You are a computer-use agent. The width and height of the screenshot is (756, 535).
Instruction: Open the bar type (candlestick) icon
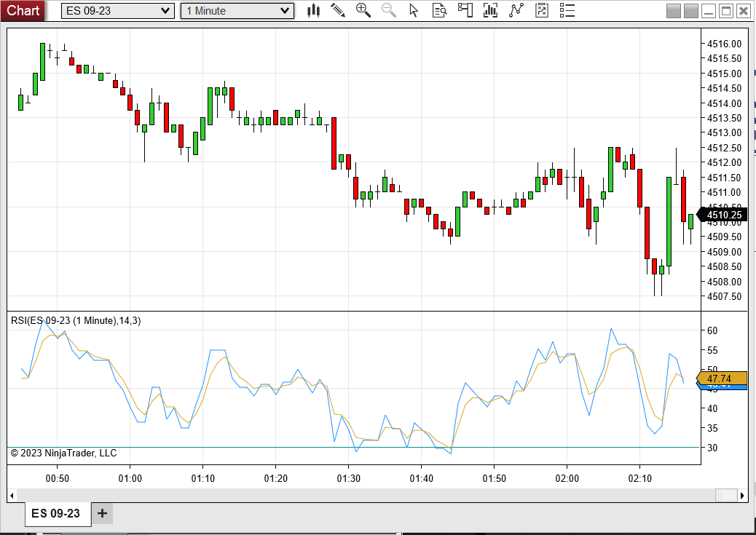click(313, 10)
